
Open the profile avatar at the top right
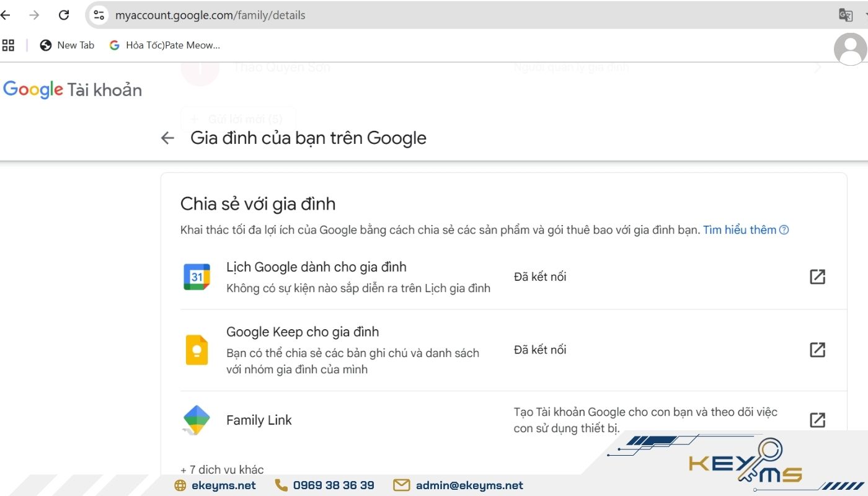coord(851,49)
